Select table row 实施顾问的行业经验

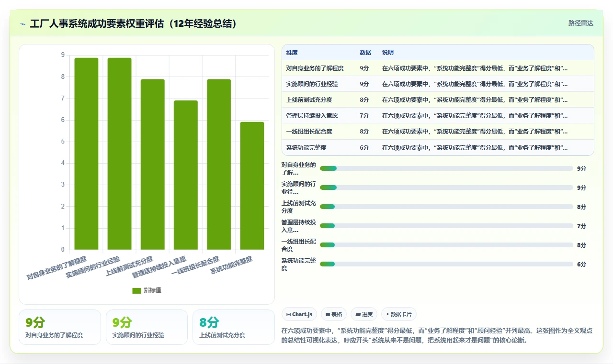pos(438,84)
